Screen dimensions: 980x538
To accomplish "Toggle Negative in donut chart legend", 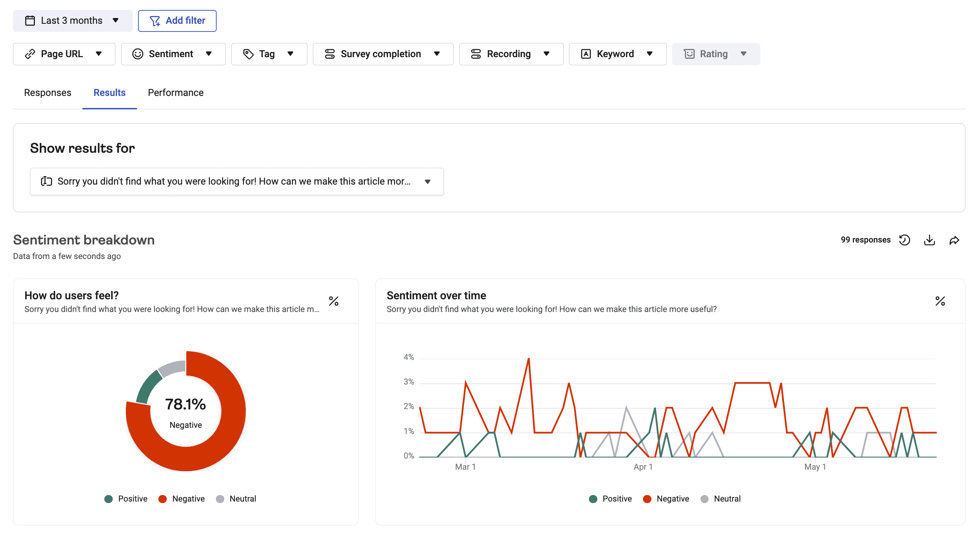I will click(181, 499).
